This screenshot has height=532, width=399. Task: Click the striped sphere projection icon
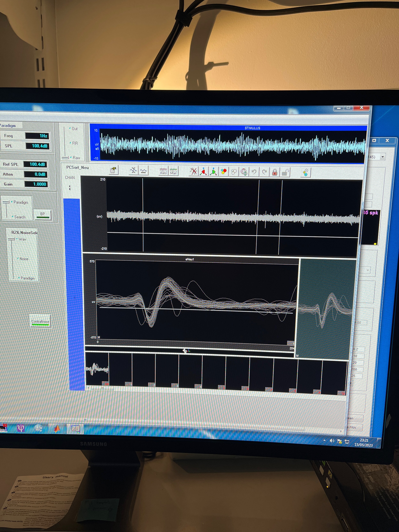[x=244, y=172]
